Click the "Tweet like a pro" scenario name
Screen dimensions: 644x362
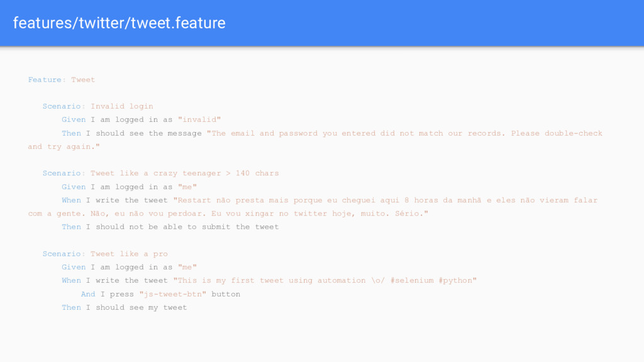click(x=129, y=254)
